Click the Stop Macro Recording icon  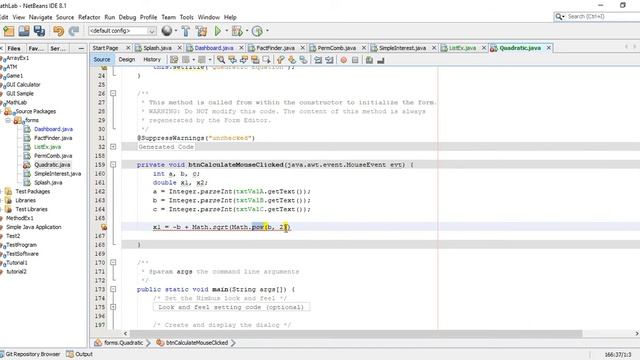click(355, 60)
